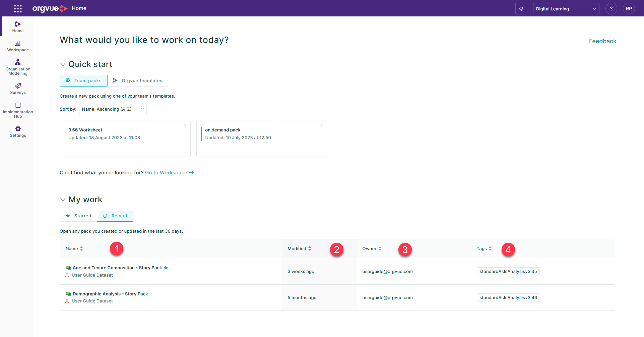Click the Feedback link

[x=602, y=41]
